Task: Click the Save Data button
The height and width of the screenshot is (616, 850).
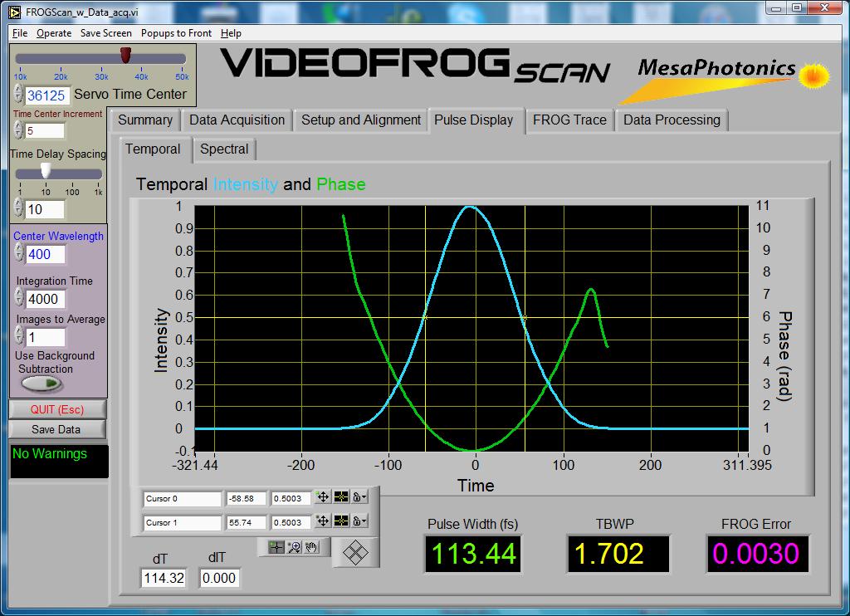Action: (56, 429)
